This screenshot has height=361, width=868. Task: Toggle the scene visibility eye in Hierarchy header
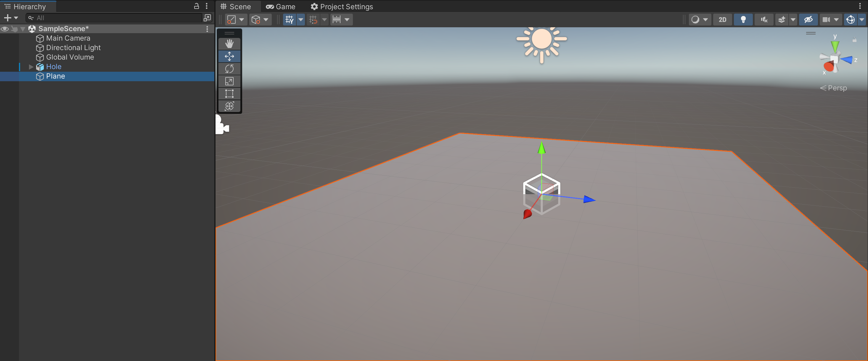(4, 29)
